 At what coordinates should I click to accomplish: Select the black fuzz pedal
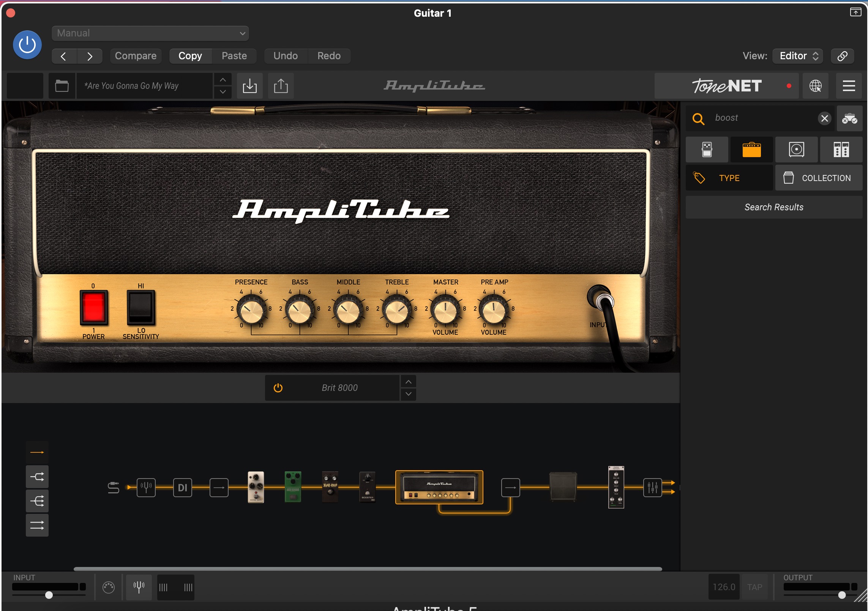tap(330, 487)
